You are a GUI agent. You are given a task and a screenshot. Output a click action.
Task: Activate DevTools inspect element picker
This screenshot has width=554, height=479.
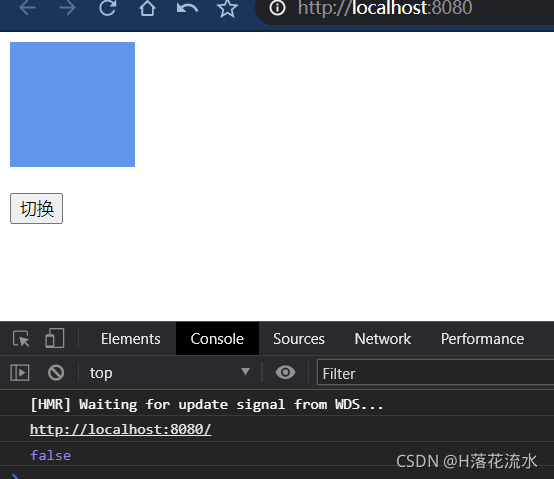21,338
